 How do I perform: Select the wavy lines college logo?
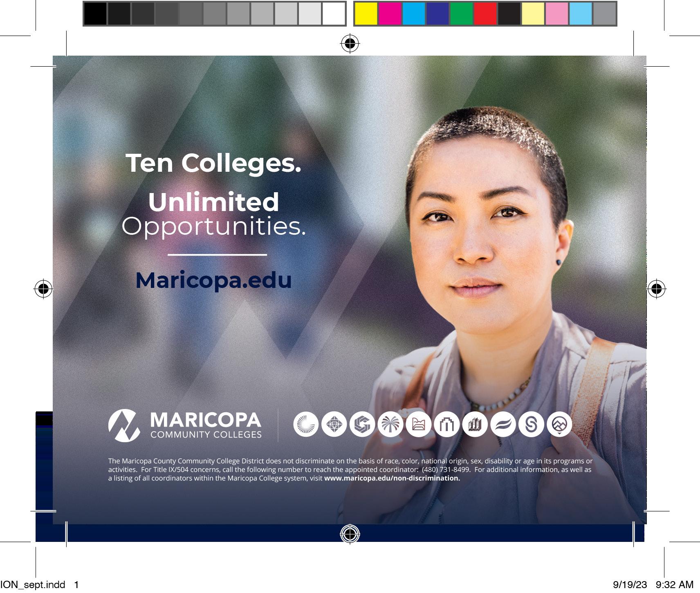click(503, 425)
